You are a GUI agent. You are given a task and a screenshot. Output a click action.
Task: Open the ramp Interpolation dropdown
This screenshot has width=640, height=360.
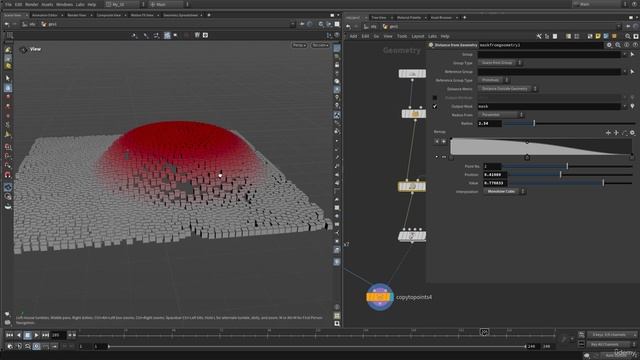[x=504, y=191]
